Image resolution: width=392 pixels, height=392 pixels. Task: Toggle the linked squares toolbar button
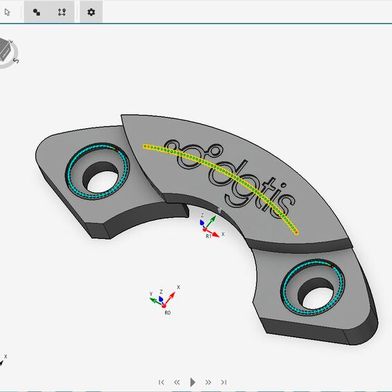[37, 12]
